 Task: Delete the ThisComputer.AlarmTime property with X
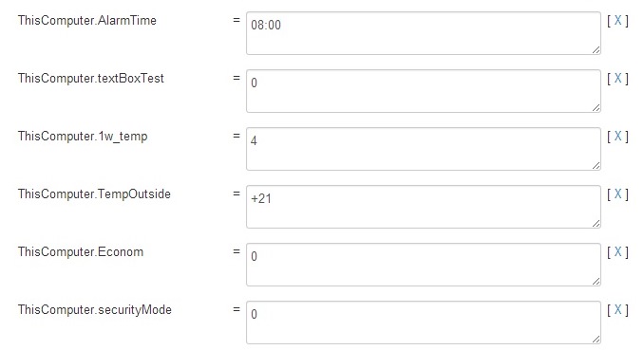pos(617,21)
